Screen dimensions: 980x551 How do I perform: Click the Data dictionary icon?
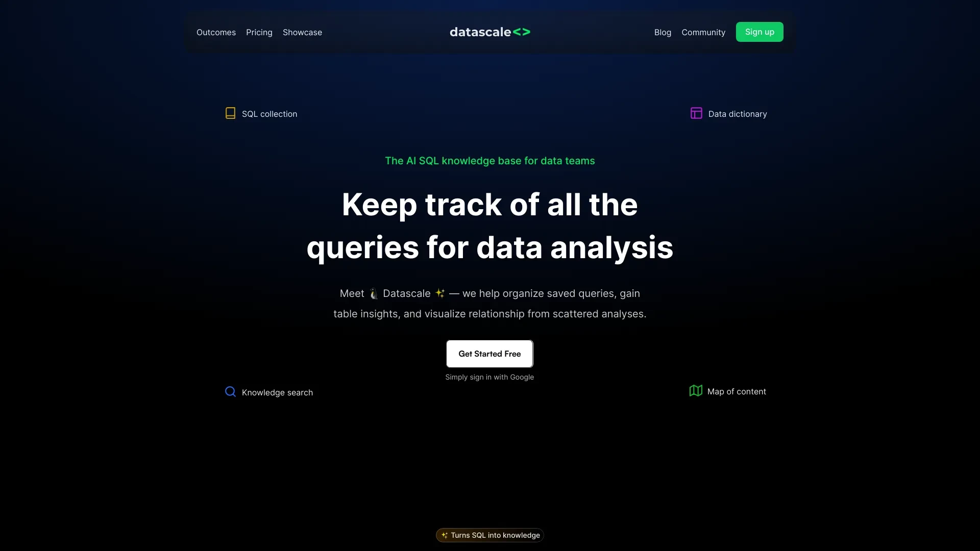[x=696, y=113]
